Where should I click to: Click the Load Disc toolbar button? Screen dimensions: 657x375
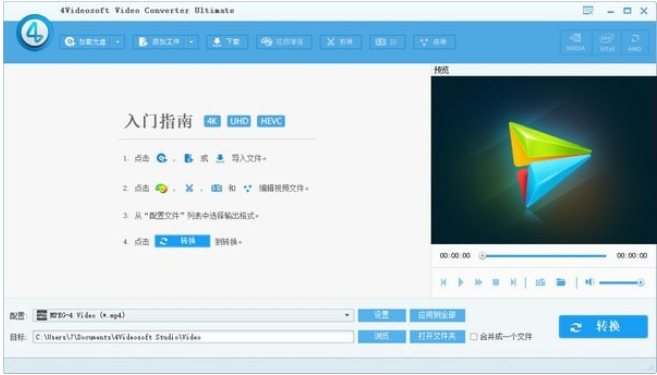86,42
